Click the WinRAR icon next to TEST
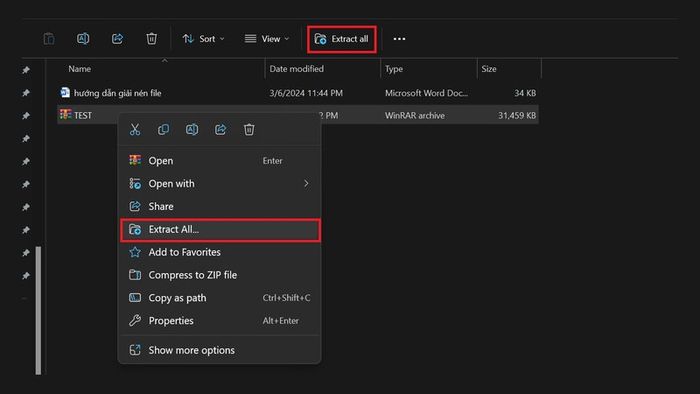The image size is (700, 394). (x=66, y=114)
